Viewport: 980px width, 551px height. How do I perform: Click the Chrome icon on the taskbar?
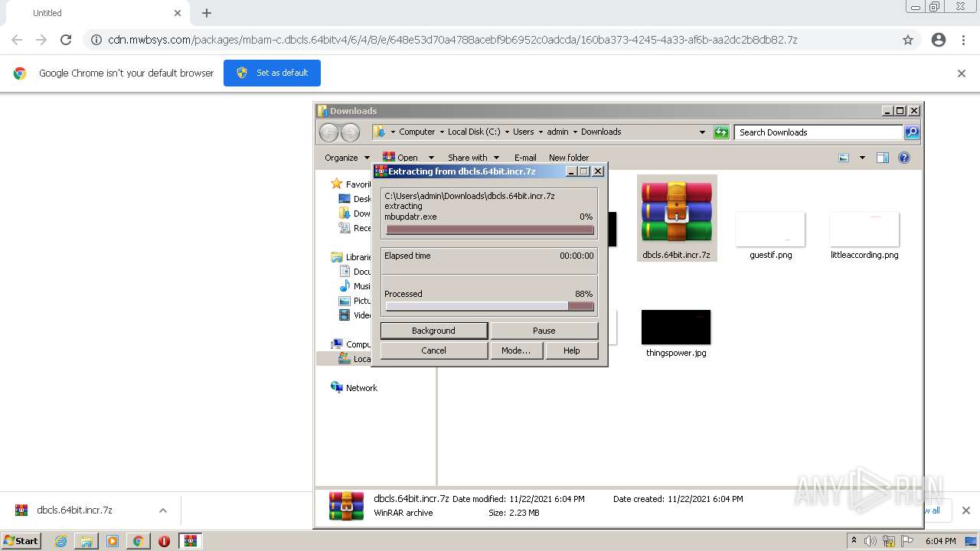138,541
